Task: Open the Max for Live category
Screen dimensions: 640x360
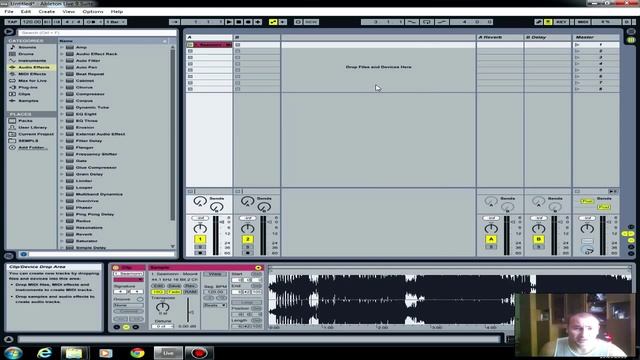Action: (33, 81)
